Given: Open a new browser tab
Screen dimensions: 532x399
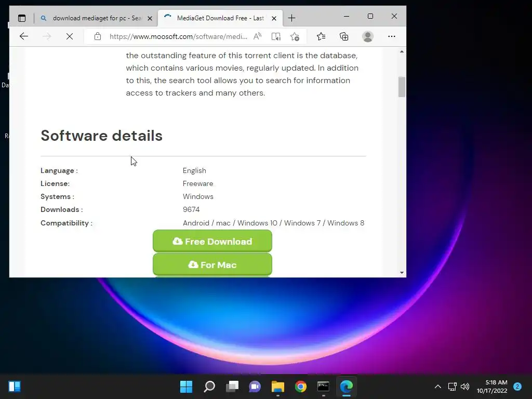Looking at the screenshot, I should [291, 18].
